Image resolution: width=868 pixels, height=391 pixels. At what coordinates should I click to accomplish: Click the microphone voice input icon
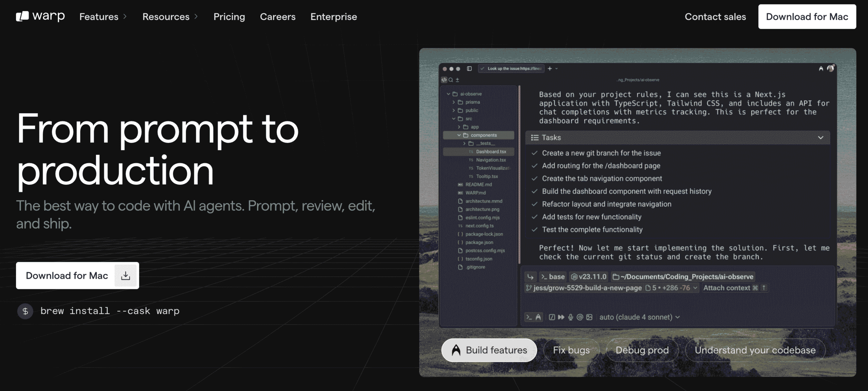[x=571, y=317]
